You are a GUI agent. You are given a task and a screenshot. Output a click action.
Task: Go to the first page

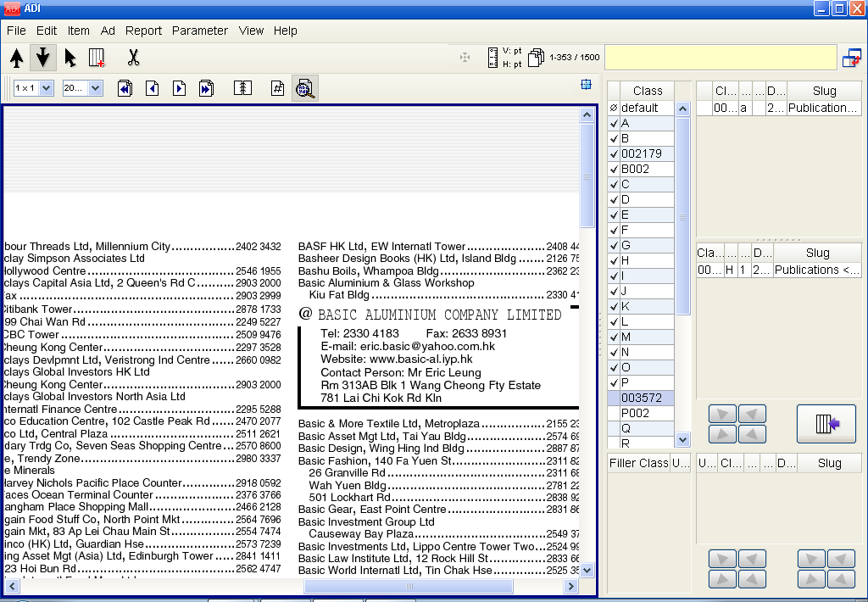[x=125, y=88]
